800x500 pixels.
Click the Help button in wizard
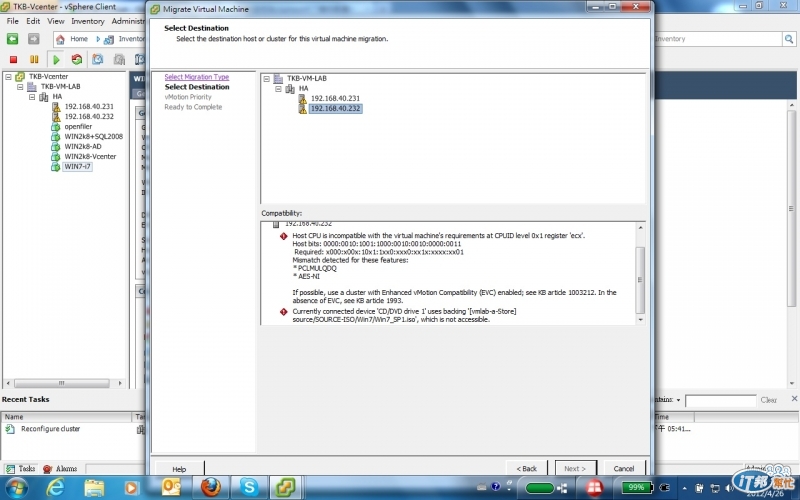tap(179, 469)
